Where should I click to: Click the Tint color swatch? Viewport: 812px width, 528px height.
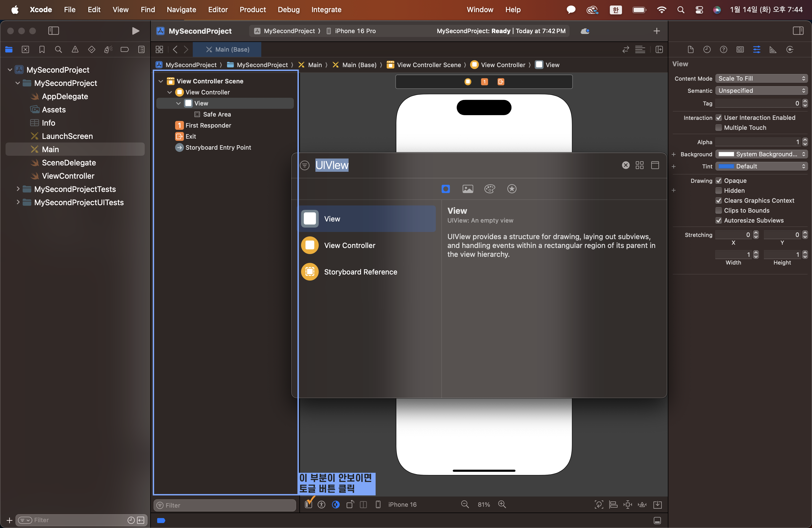pos(726,166)
